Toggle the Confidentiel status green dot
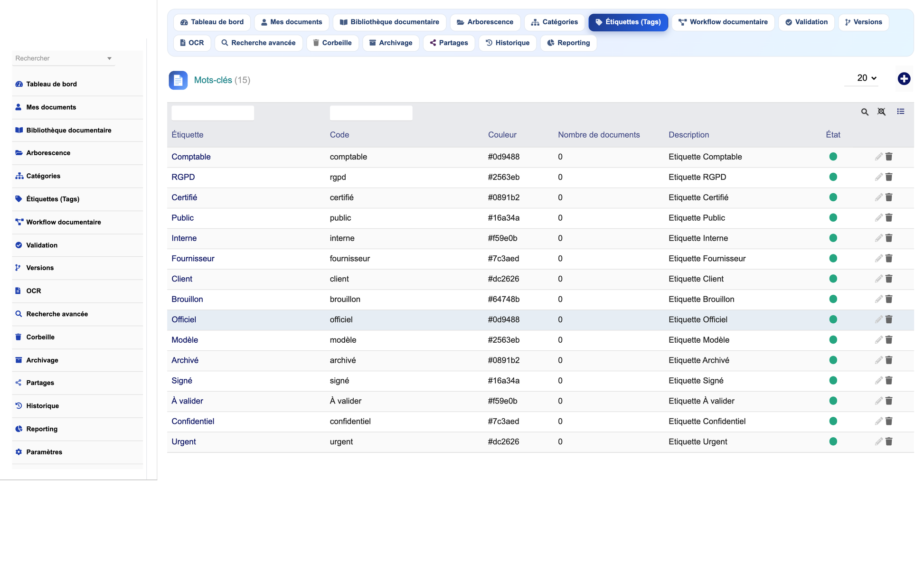The width and height of the screenshot is (924, 572). [x=833, y=422]
